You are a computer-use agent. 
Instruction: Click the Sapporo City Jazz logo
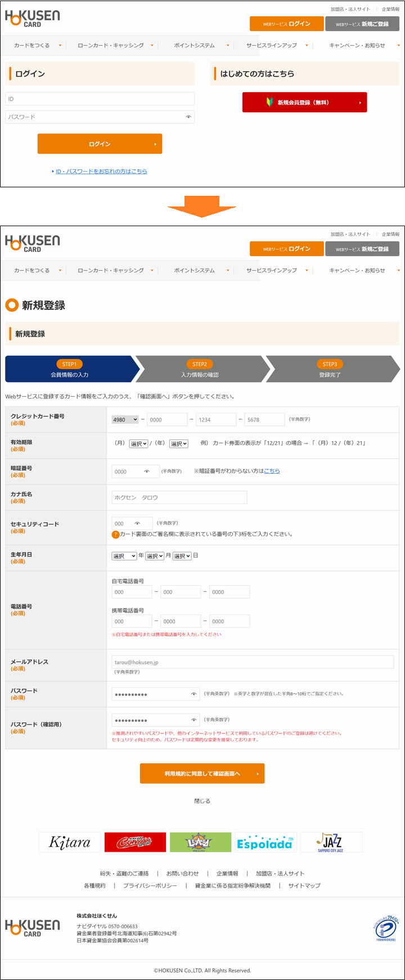coord(331,842)
